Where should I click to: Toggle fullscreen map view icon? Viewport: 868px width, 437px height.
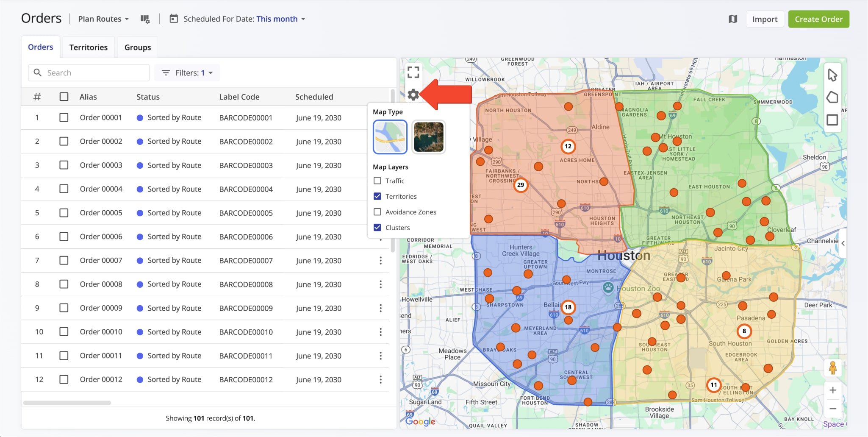[x=413, y=72]
